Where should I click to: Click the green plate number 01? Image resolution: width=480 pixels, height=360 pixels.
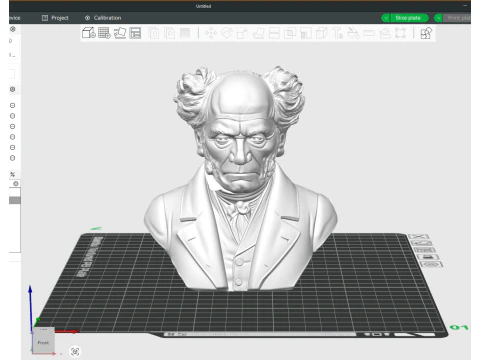(x=459, y=327)
